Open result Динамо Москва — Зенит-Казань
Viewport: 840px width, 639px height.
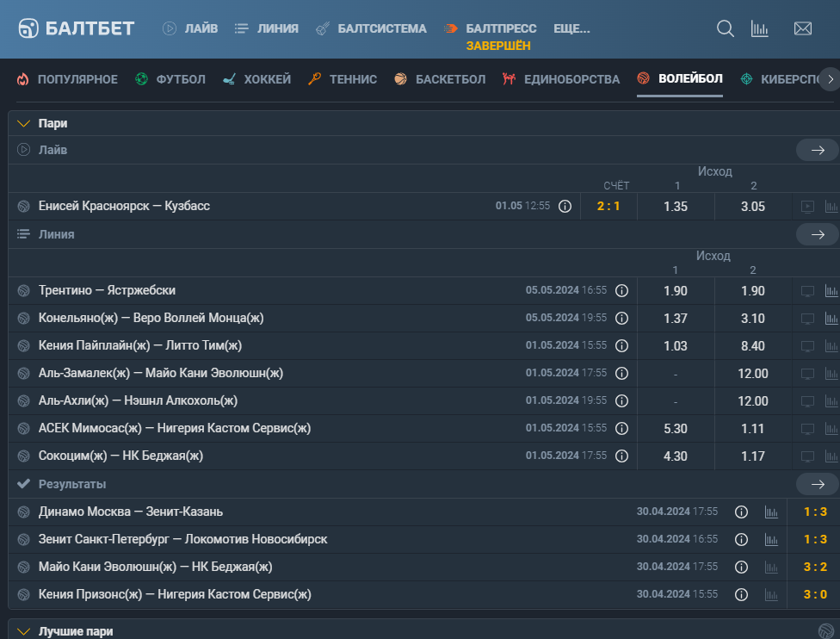click(x=131, y=512)
